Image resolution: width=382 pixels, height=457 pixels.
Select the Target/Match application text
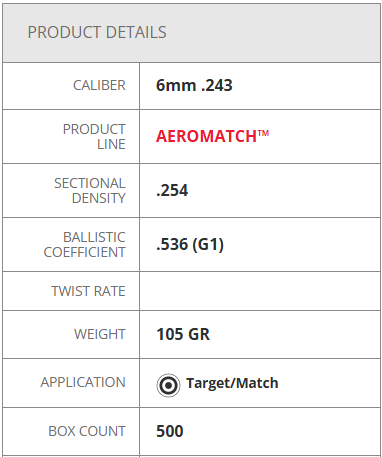click(232, 383)
